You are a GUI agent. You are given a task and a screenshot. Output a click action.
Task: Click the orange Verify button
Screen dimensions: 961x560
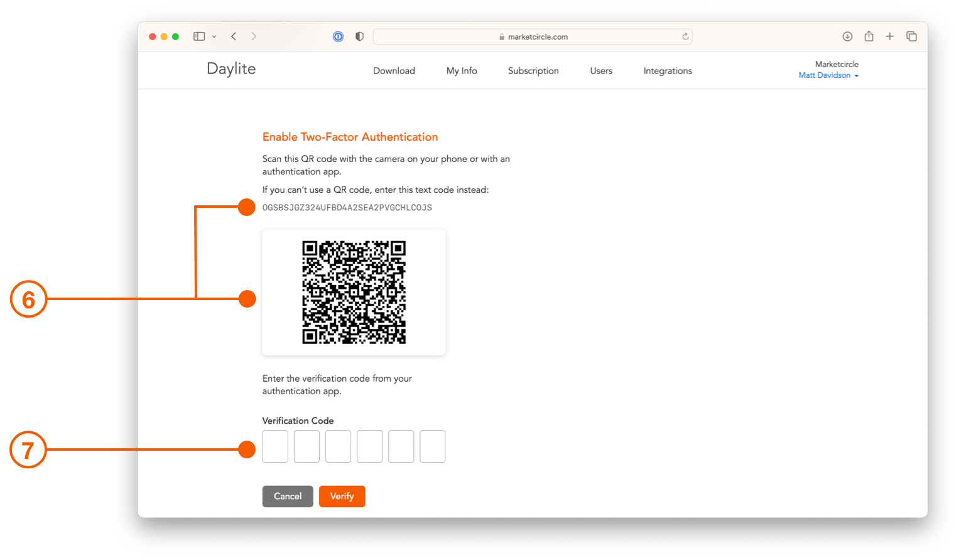(342, 497)
